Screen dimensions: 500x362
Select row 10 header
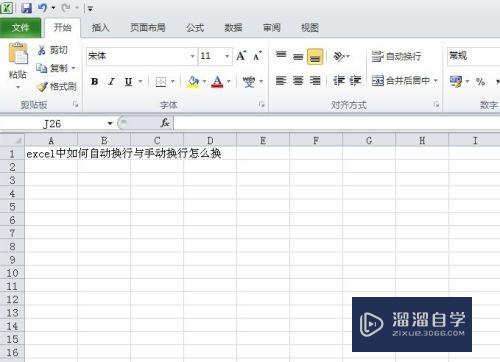[12, 273]
